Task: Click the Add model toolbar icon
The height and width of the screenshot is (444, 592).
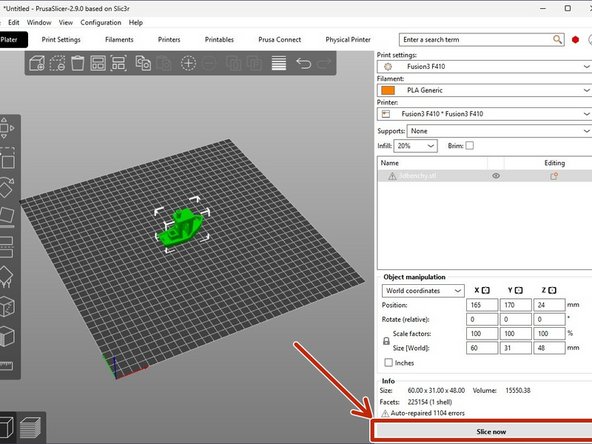Action: [37, 63]
